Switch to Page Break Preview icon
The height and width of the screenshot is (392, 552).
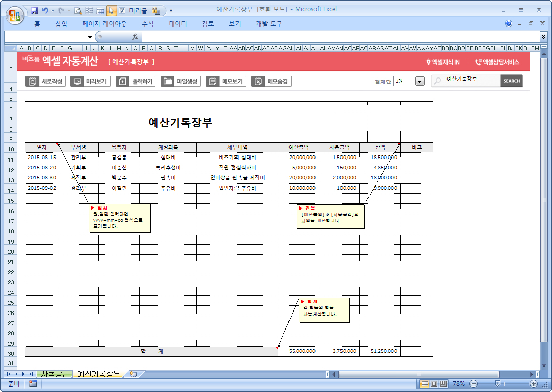pyautogui.click(x=443, y=384)
